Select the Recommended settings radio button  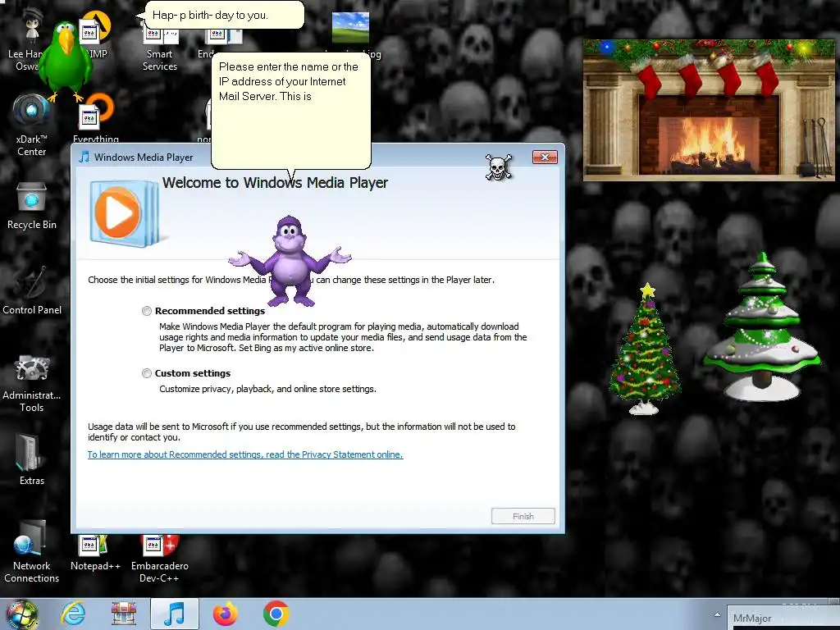point(146,311)
